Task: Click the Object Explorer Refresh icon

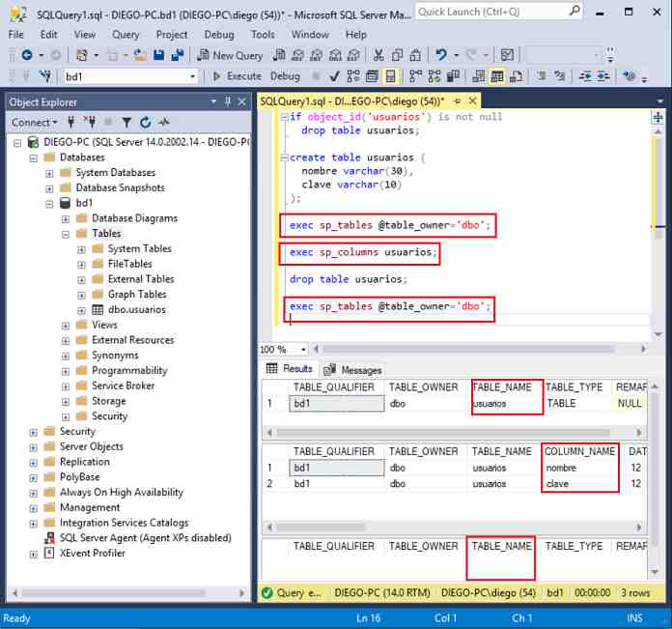Action: tap(145, 123)
